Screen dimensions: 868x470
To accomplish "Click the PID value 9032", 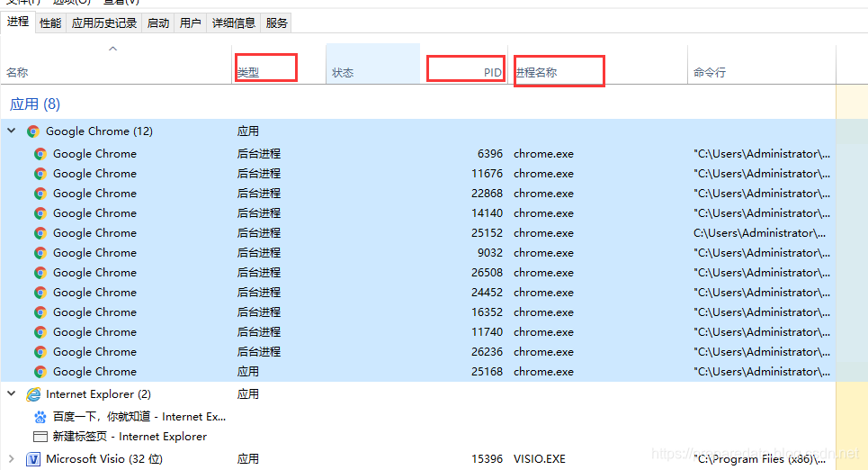I will tap(490, 253).
